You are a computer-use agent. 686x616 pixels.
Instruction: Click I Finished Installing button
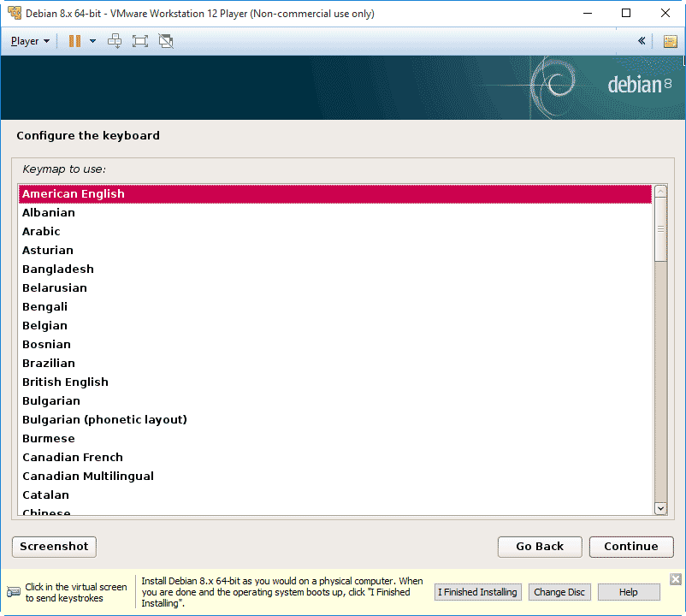point(477,592)
